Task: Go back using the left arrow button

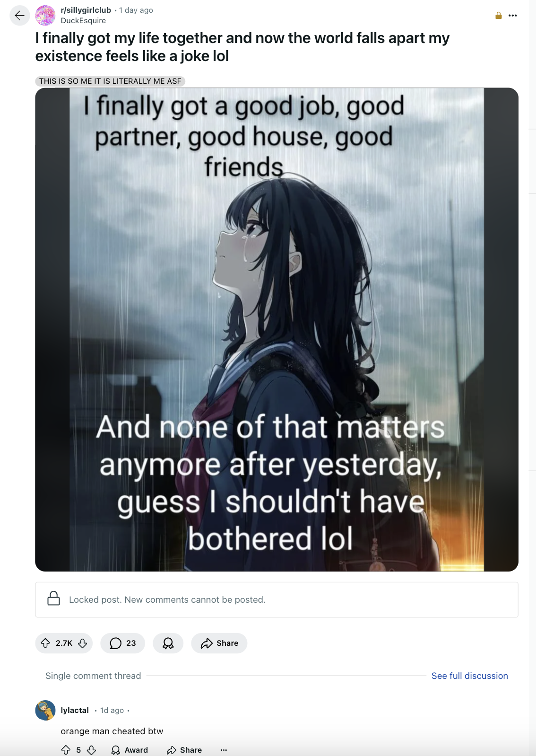Action: (20, 16)
